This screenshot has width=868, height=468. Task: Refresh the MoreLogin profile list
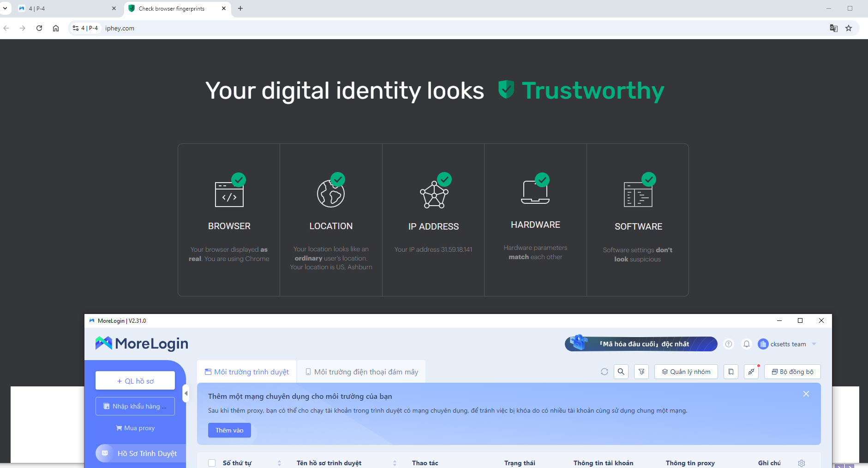coord(604,372)
